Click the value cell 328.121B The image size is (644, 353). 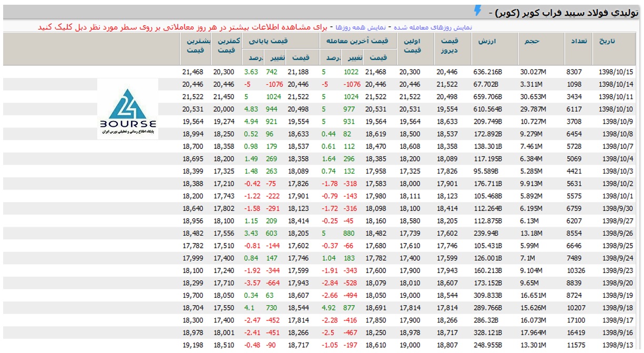(488, 332)
